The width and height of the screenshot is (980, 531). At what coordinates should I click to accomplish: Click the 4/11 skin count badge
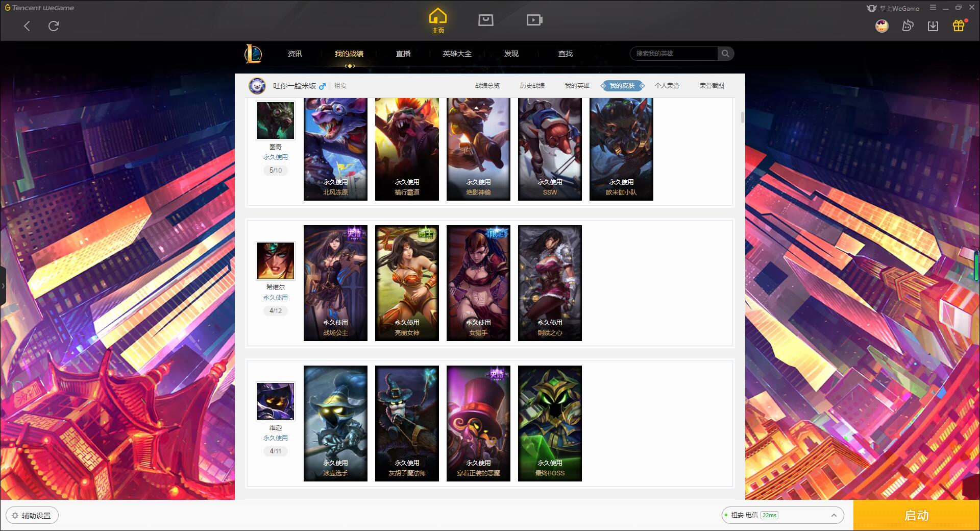pos(276,451)
